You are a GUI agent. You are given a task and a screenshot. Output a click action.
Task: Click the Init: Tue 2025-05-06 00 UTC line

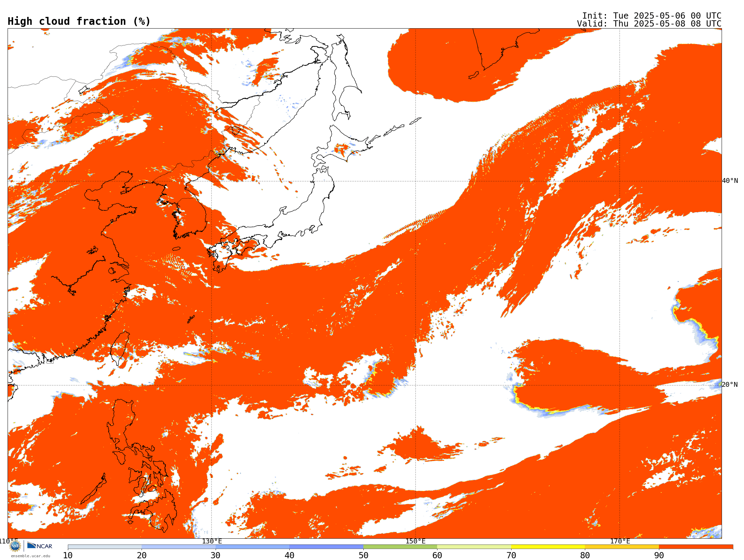click(x=652, y=16)
